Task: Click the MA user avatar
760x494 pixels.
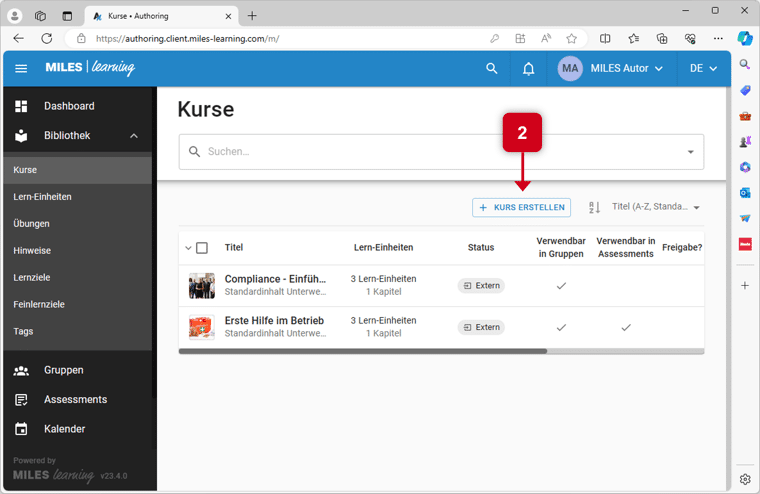Action: click(570, 69)
